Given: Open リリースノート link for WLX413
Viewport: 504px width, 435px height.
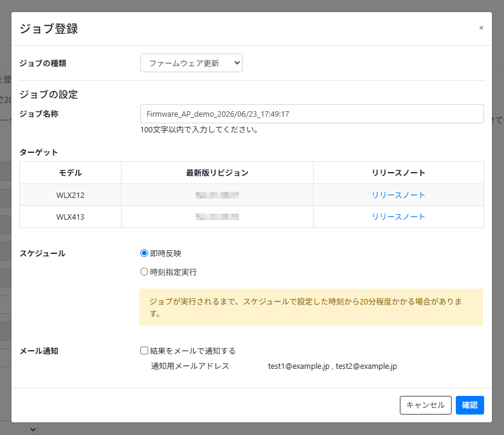Looking at the screenshot, I should pos(398,217).
